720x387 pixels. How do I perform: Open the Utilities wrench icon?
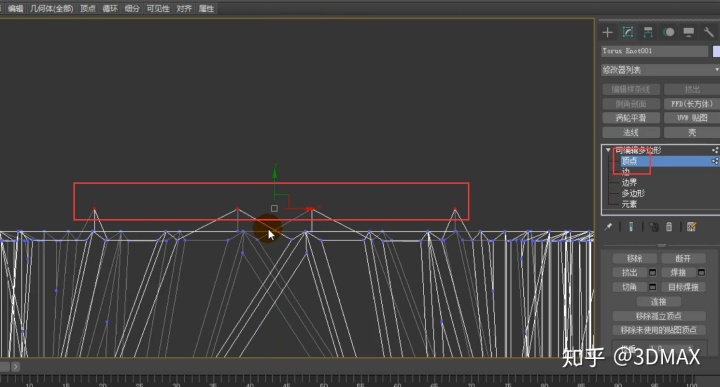tap(709, 32)
